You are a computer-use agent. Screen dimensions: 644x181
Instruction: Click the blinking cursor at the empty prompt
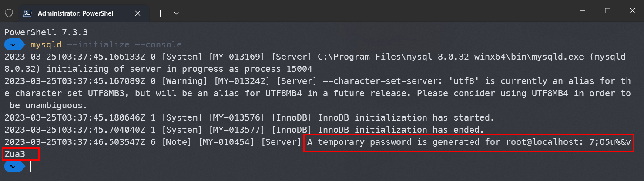point(31,166)
